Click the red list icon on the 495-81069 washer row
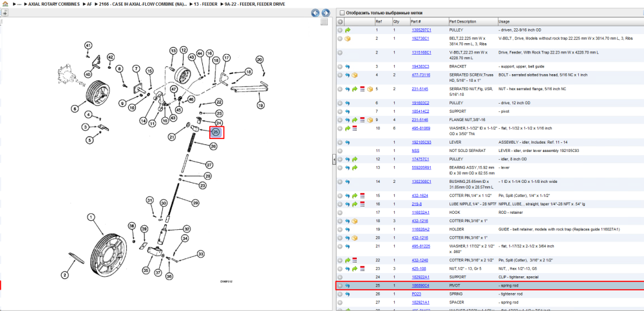Screen dimensions: 644x311 tap(355, 129)
